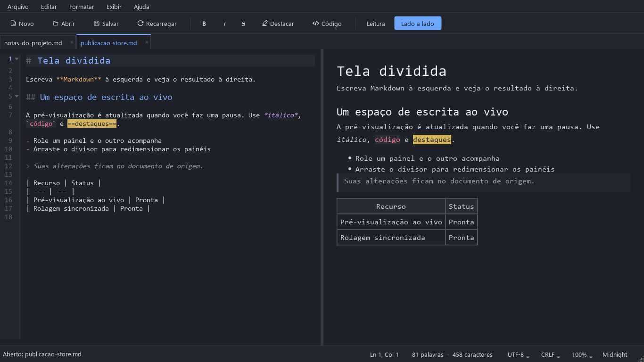Open the 100% zoom dropdown
The height and width of the screenshot is (362, 644).
tap(582, 354)
